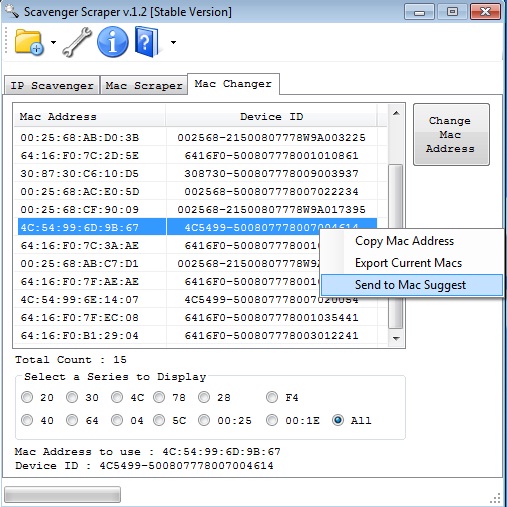This screenshot has width=507, height=507.
Task: Select the 00:1E series radio button
Action: [x=272, y=420]
